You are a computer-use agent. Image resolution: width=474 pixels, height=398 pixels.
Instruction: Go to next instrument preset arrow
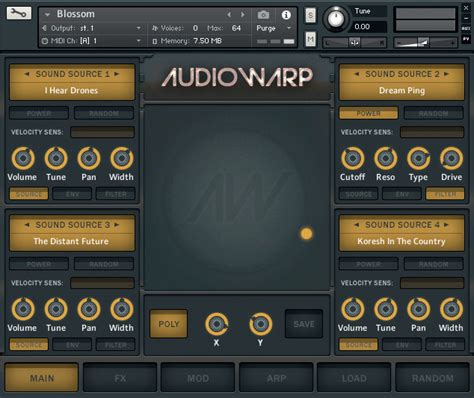243,15
